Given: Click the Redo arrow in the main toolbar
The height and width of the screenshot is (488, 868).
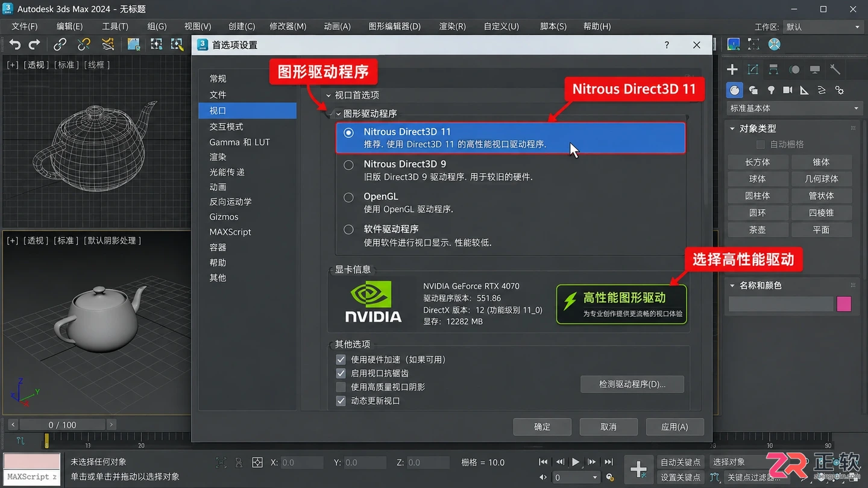Looking at the screenshot, I should (x=34, y=45).
